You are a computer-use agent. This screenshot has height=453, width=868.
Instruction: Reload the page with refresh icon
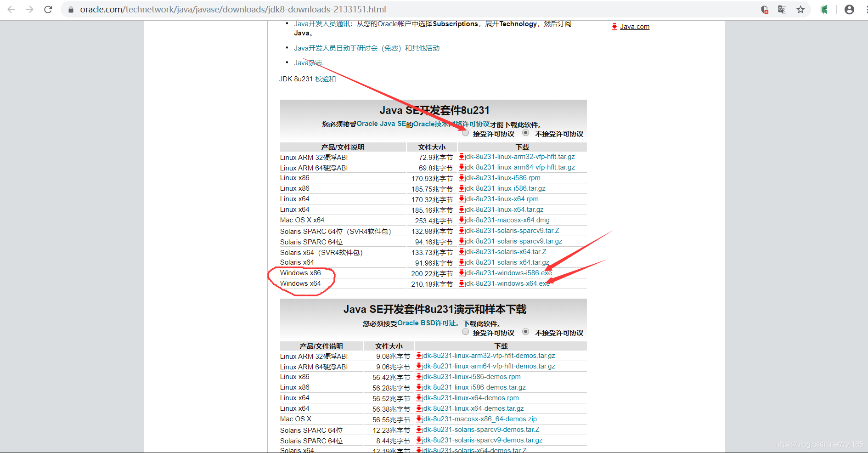point(48,9)
